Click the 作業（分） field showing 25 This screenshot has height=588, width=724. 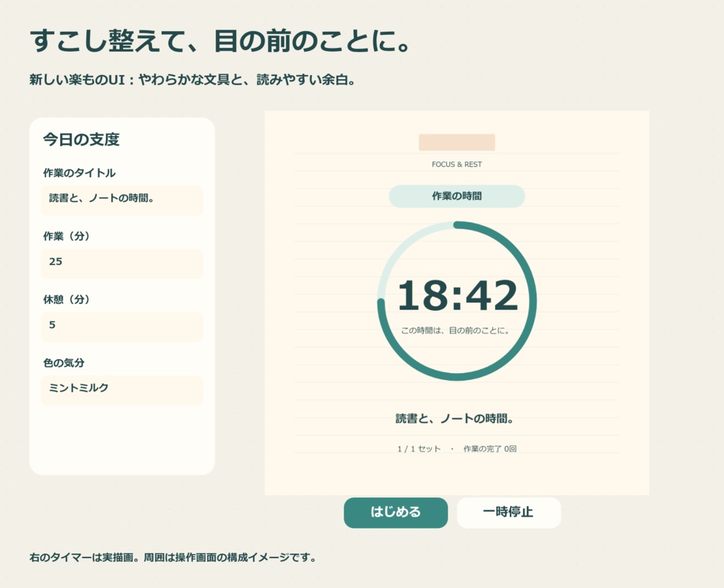[122, 264]
